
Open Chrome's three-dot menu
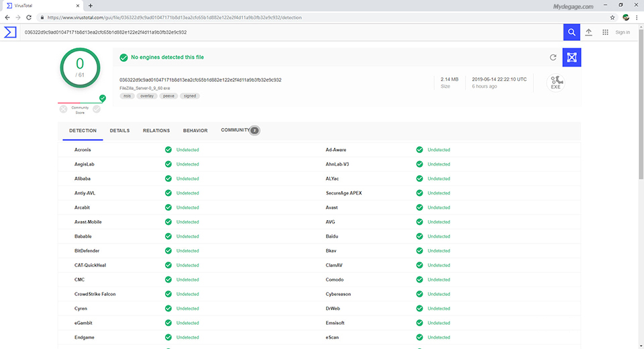pos(637,17)
